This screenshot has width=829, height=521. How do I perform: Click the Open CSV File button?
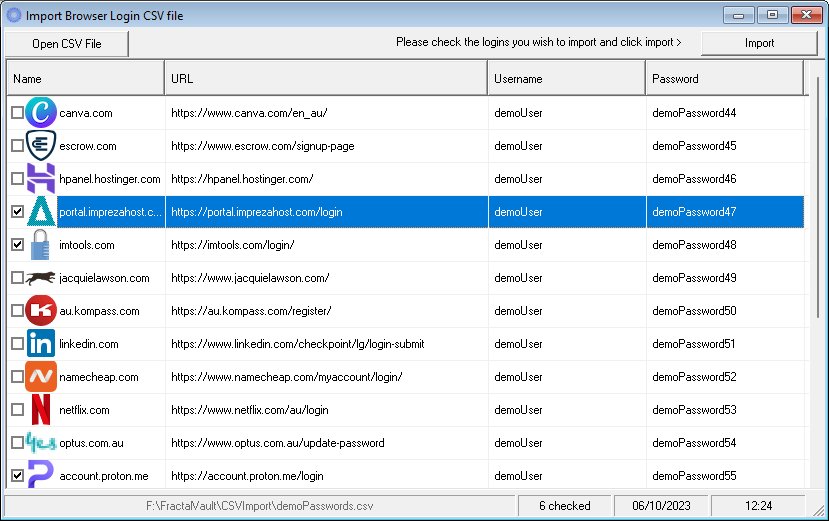tap(67, 43)
